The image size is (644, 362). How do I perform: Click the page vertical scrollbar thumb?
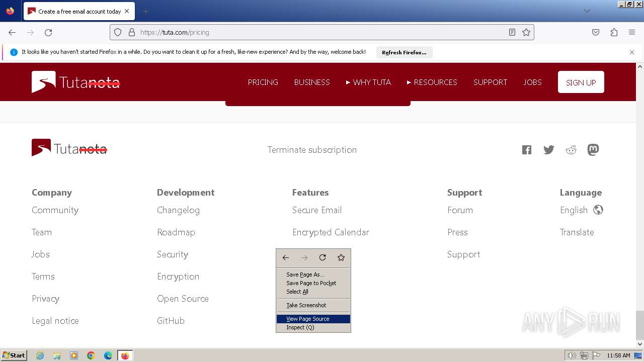click(x=639, y=325)
